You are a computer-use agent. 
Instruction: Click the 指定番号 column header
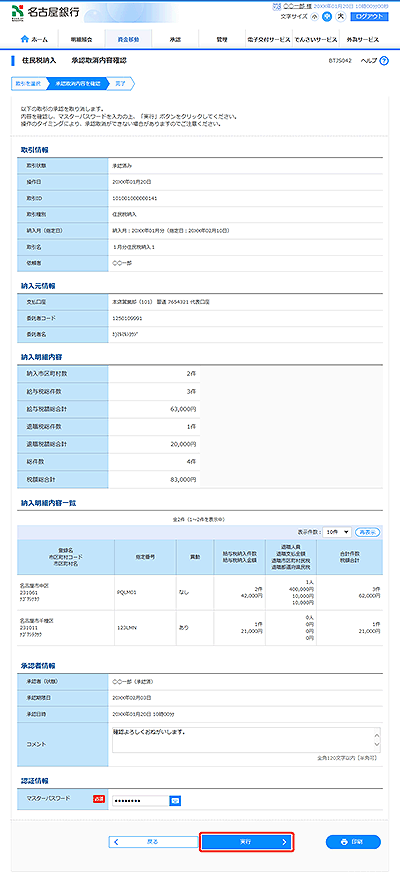coord(145,557)
